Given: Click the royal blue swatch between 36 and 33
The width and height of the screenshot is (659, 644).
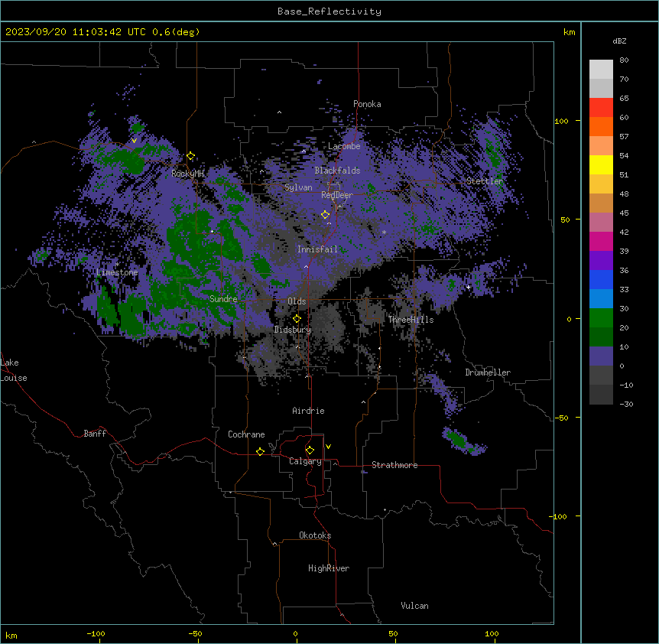Looking at the screenshot, I should (x=601, y=279).
